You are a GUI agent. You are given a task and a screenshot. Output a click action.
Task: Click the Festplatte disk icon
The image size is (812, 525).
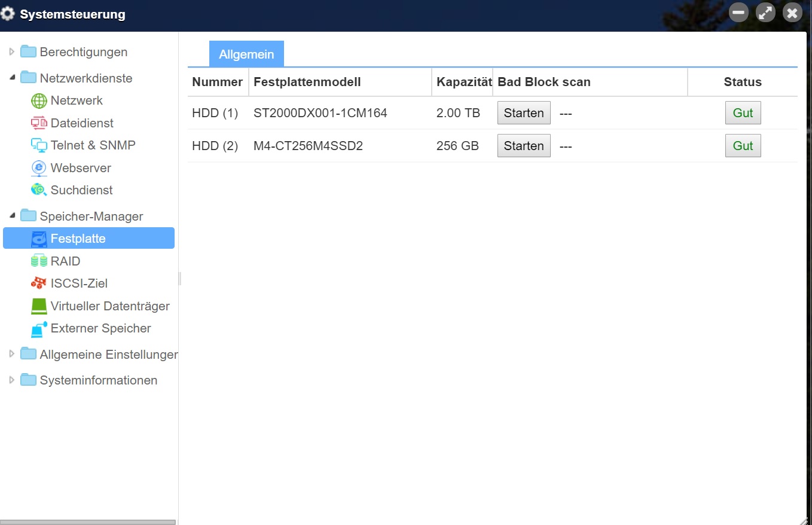pos(39,239)
